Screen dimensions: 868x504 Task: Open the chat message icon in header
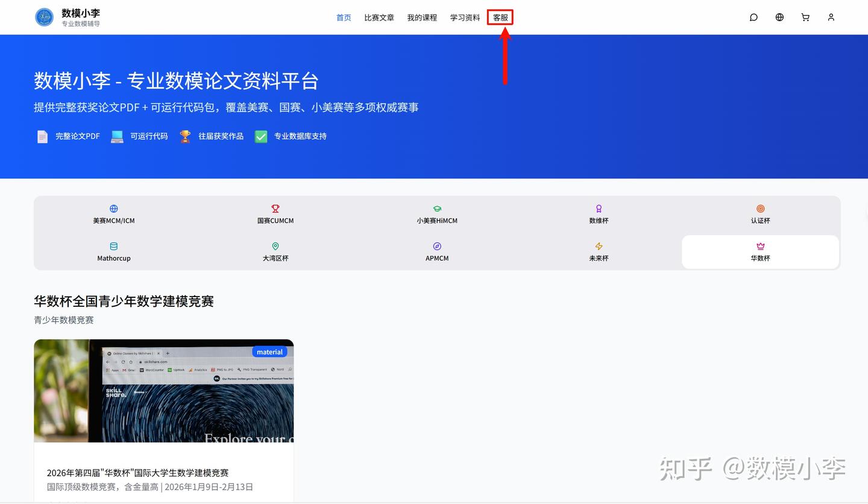[x=753, y=17]
